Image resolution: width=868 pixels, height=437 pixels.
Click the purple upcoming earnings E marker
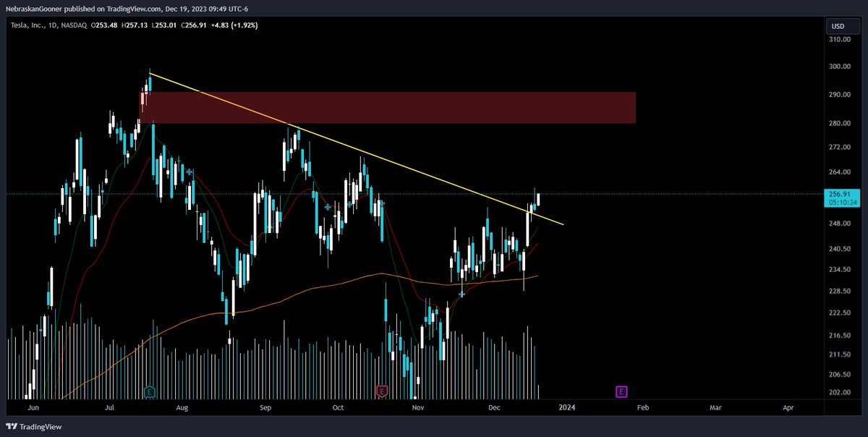(x=621, y=392)
